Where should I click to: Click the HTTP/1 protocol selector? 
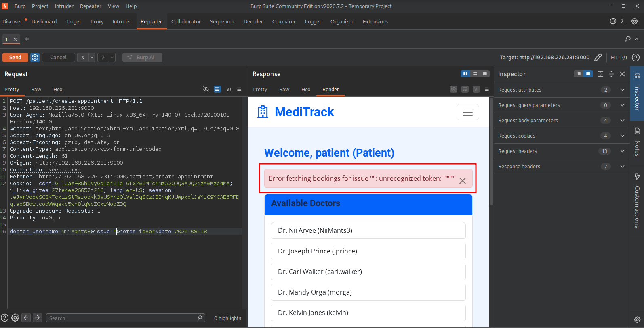tap(619, 57)
